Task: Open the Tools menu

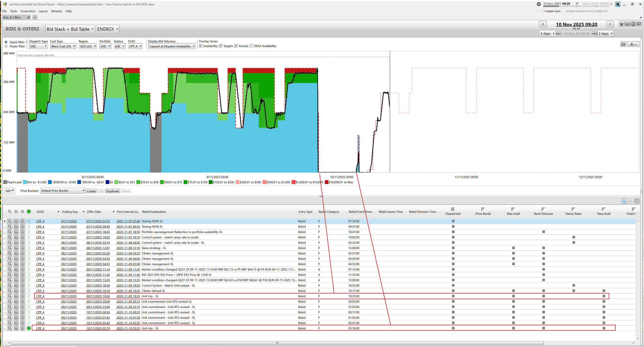Action: 13,11
